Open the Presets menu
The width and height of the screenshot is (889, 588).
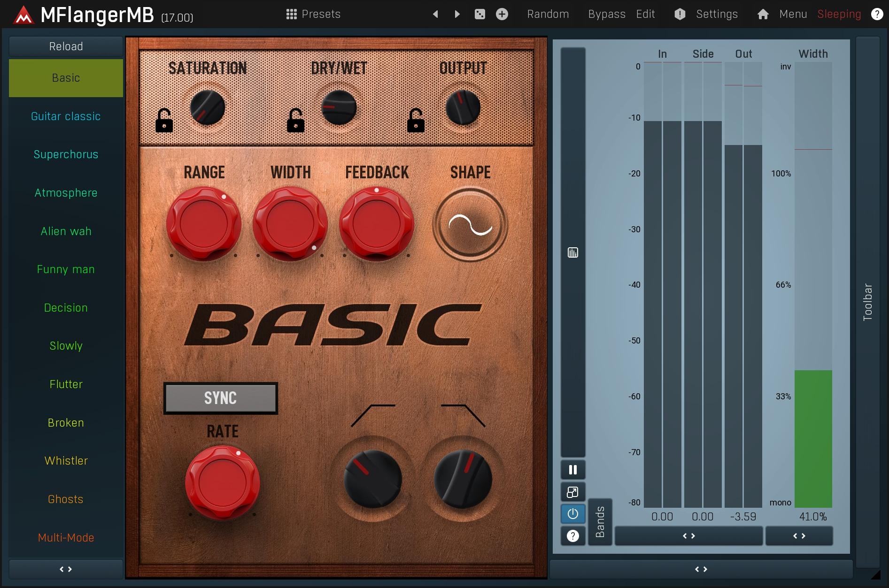point(313,14)
